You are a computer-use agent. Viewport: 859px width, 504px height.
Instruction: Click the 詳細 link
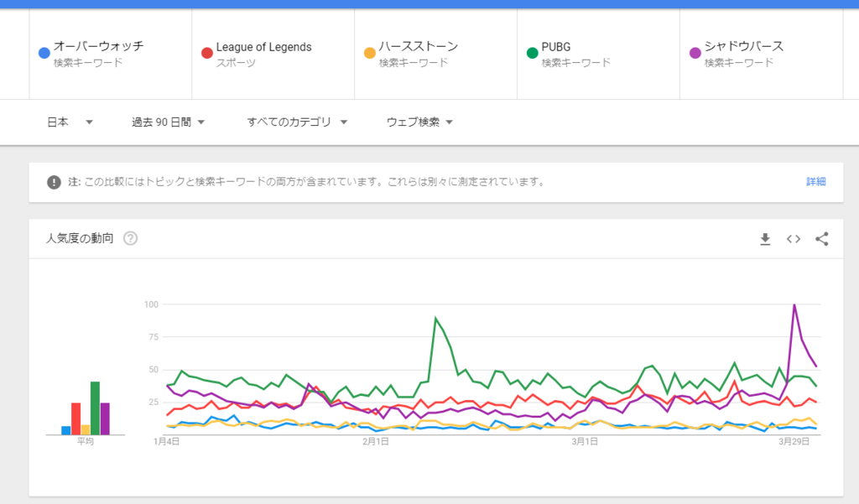[x=815, y=181]
